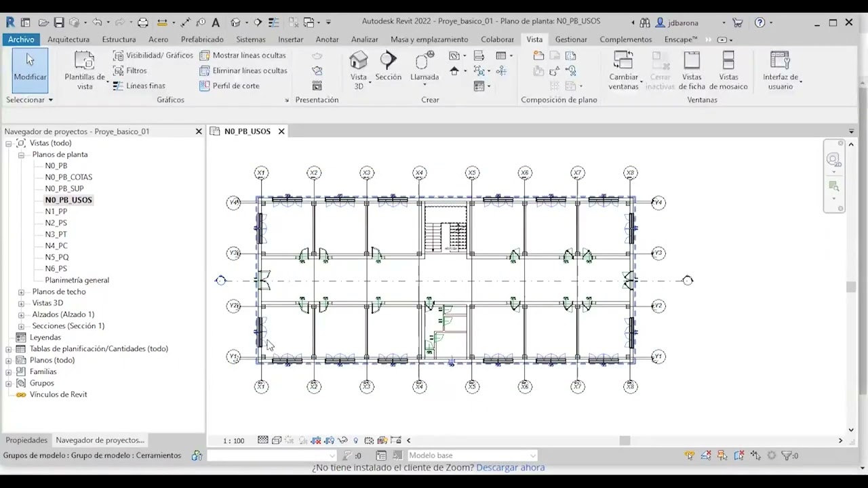The height and width of the screenshot is (488, 868).
Task: Activate Mostrar líneas ocultas
Action: (x=243, y=56)
